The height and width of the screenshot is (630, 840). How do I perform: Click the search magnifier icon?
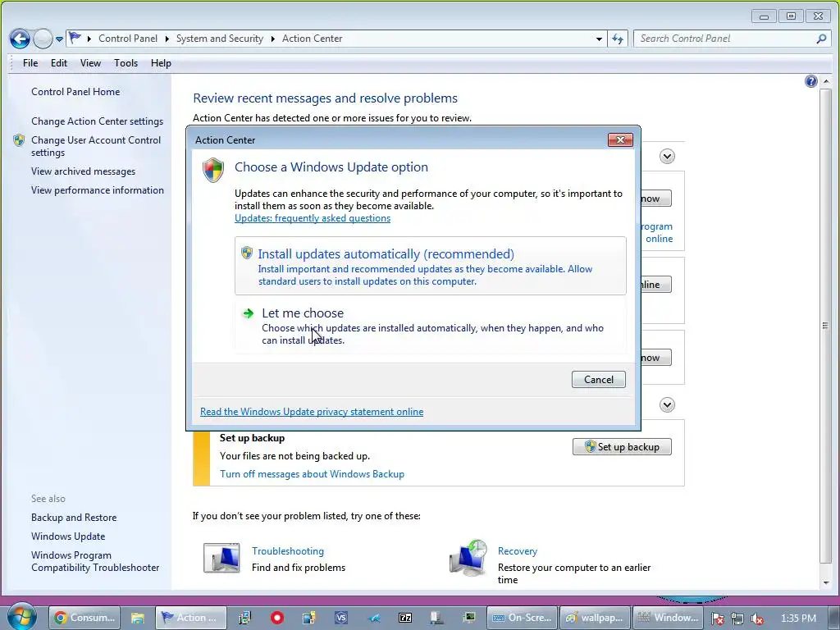pos(821,39)
